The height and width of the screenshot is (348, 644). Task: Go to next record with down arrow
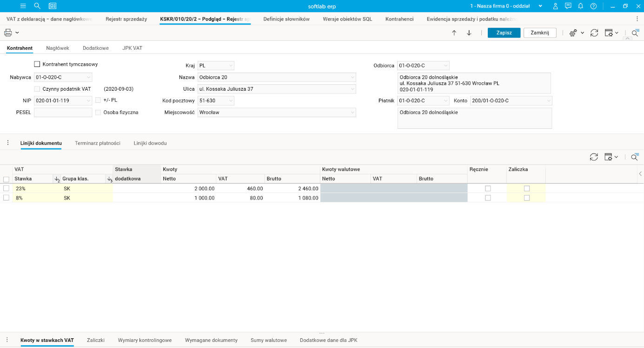click(469, 33)
